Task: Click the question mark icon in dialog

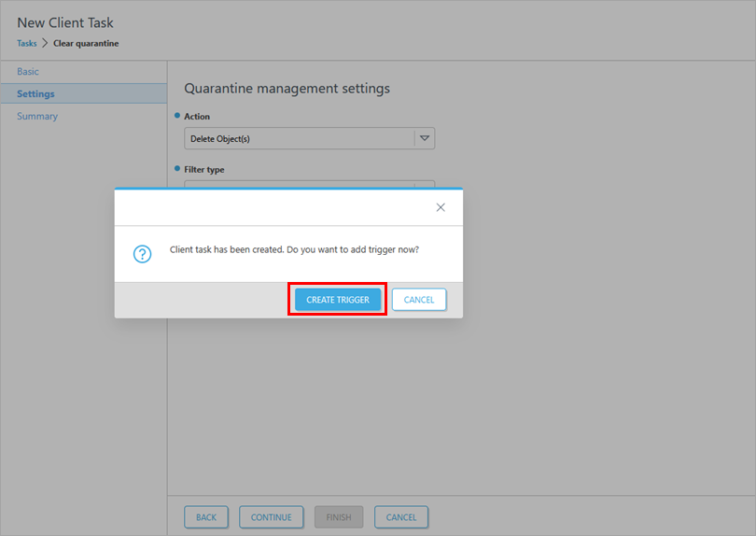Action: coord(142,254)
